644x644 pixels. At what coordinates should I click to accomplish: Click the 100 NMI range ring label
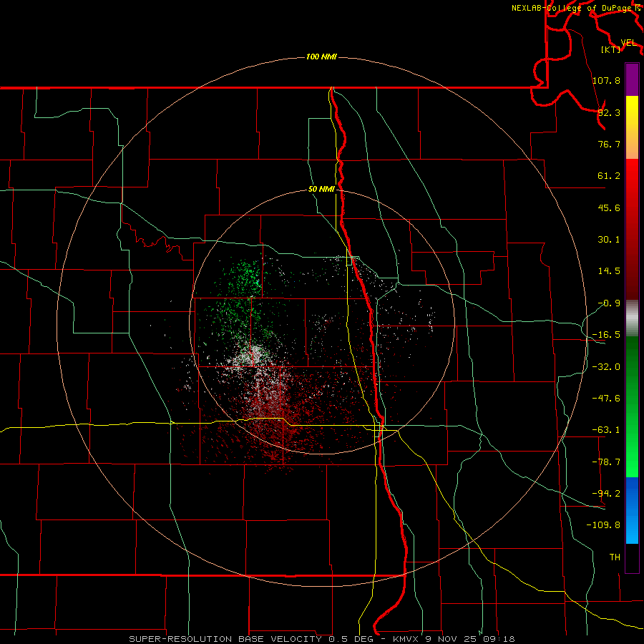coord(321,57)
